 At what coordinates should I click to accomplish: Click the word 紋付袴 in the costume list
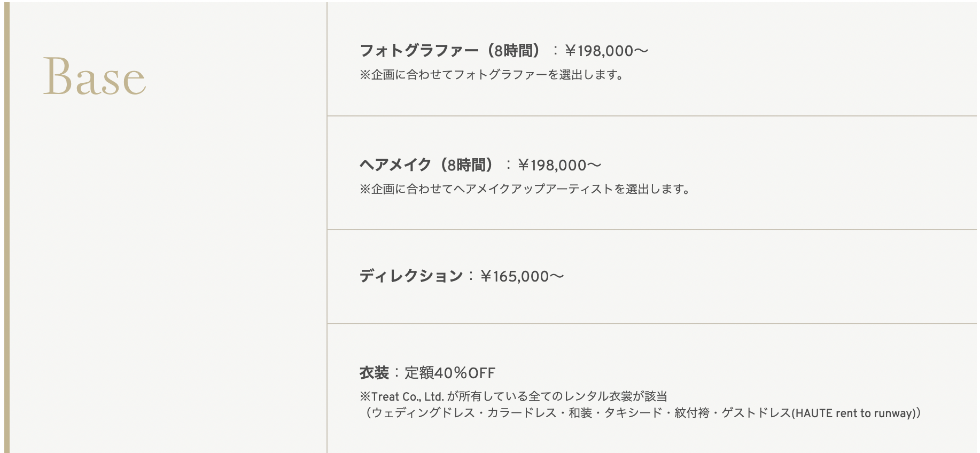pyautogui.click(x=691, y=413)
